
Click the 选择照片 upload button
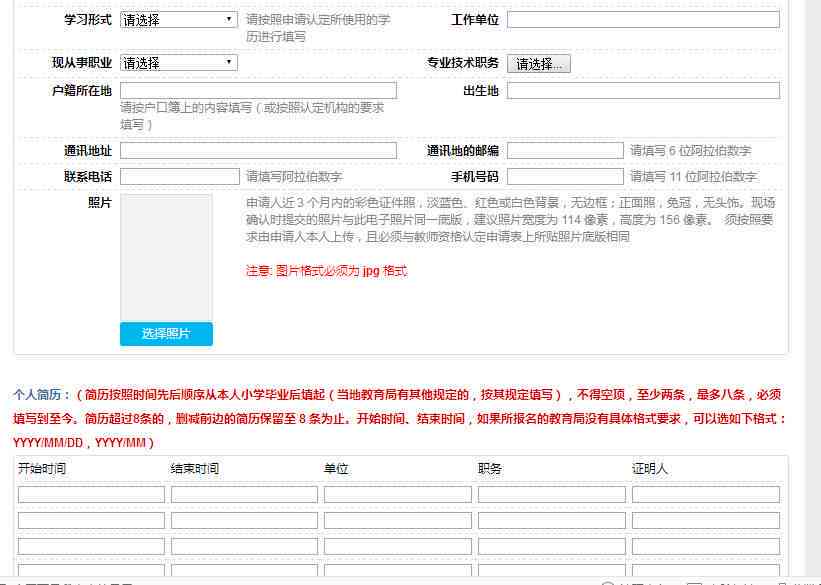coord(166,334)
